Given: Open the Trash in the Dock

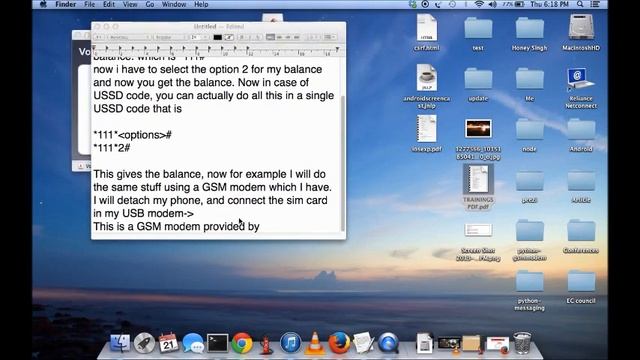Looking at the screenshot, I should (x=522, y=343).
